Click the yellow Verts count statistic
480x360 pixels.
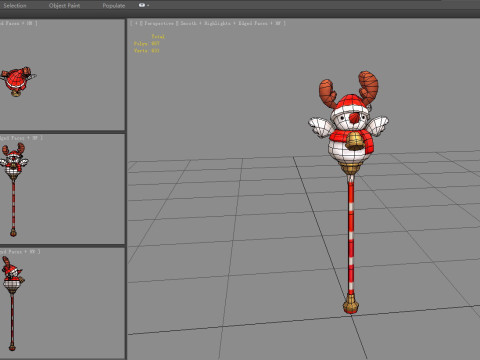click(x=147, y=51)
